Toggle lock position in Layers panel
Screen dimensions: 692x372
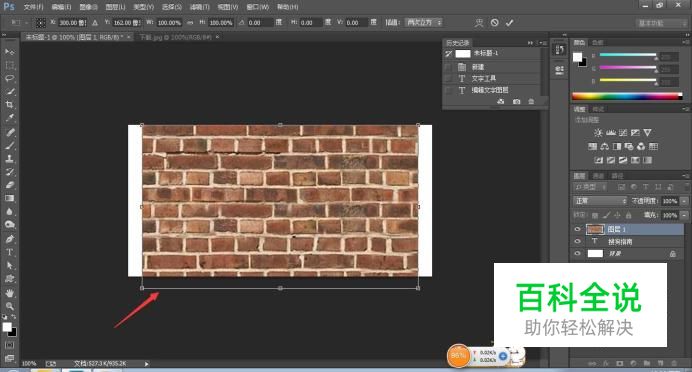(x=617, y=215)
